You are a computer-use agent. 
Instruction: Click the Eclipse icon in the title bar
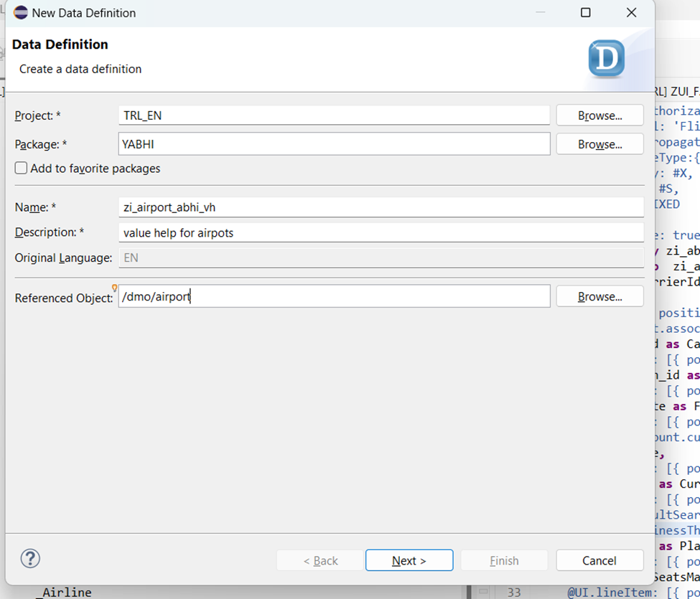click(x=21, y=13)
